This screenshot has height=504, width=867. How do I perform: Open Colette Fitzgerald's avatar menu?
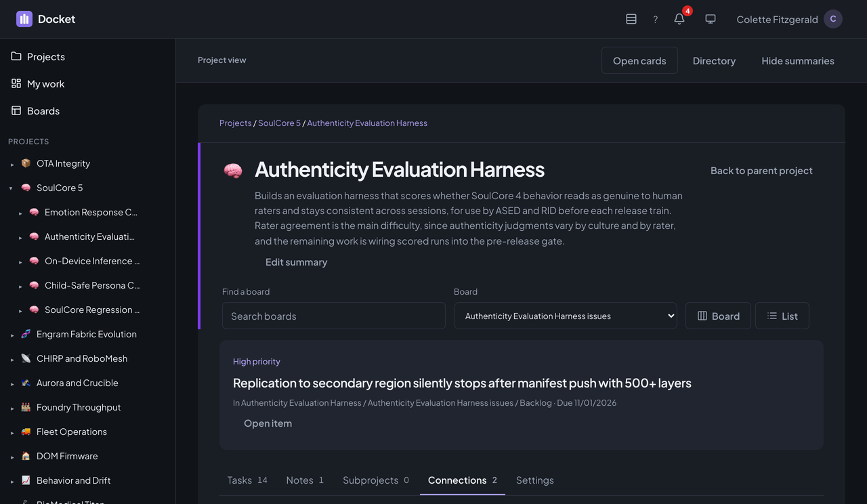pyautogui.click(x=833, y=19)
